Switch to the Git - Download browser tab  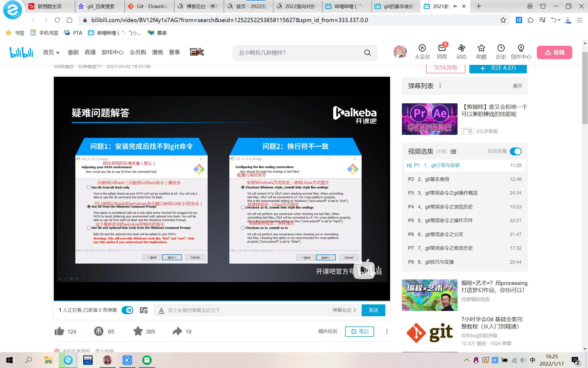pyautogui.click(x=149, y=6)
